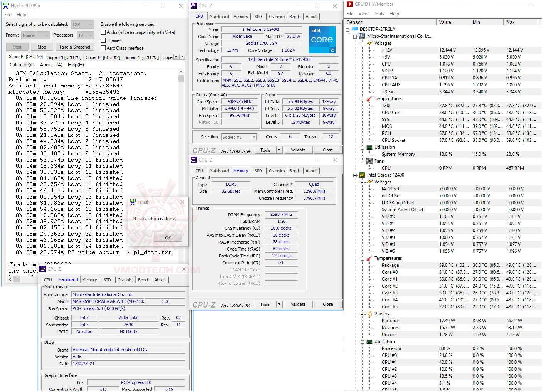The image size is (543, 392).
Task: Click the Intel Core i5 logo in CPU-Z
Action: pos(322,40)
